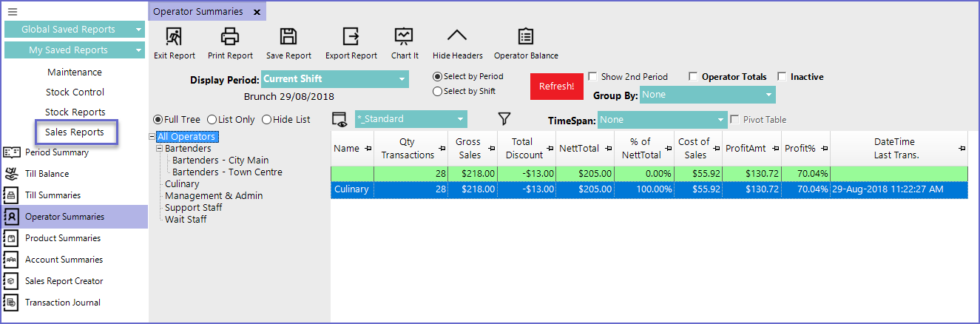The height and width of the screenshot is (324, 980).
Task: Click the Print Report printer icon
Action: 230,37
